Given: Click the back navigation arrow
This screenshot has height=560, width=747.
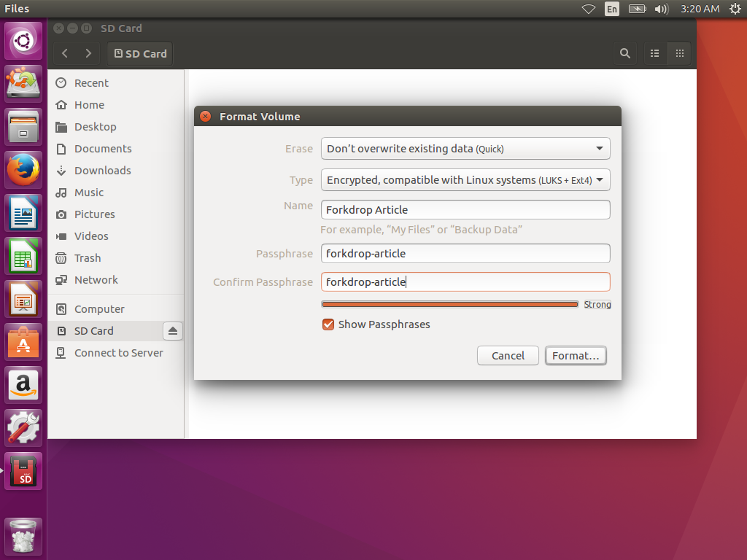Looking at the screenshot, I should click(x=63, y=53).
